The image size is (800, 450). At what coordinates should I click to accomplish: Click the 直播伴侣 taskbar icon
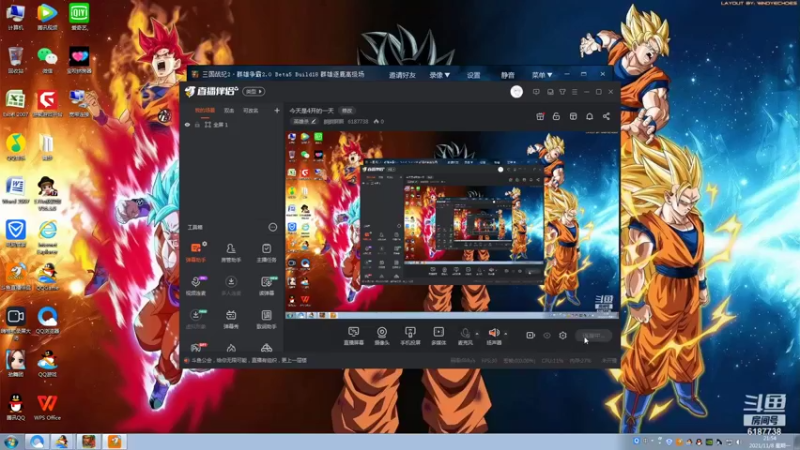(114, 441)
